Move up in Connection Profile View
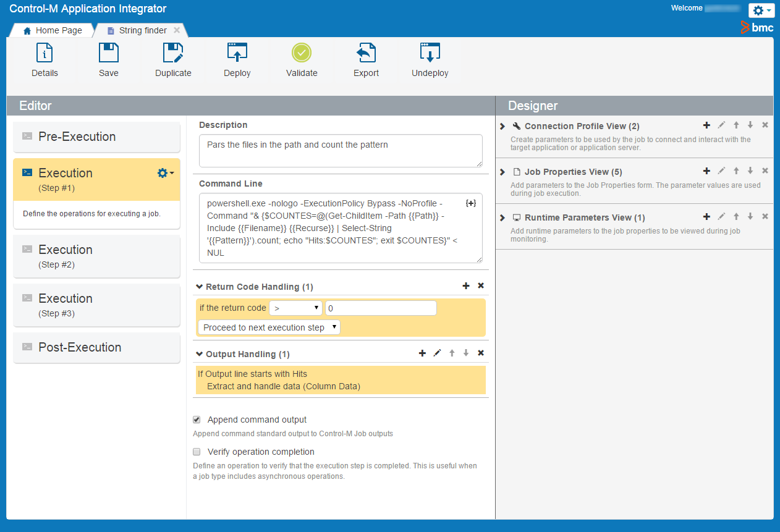 pos(736,125)
